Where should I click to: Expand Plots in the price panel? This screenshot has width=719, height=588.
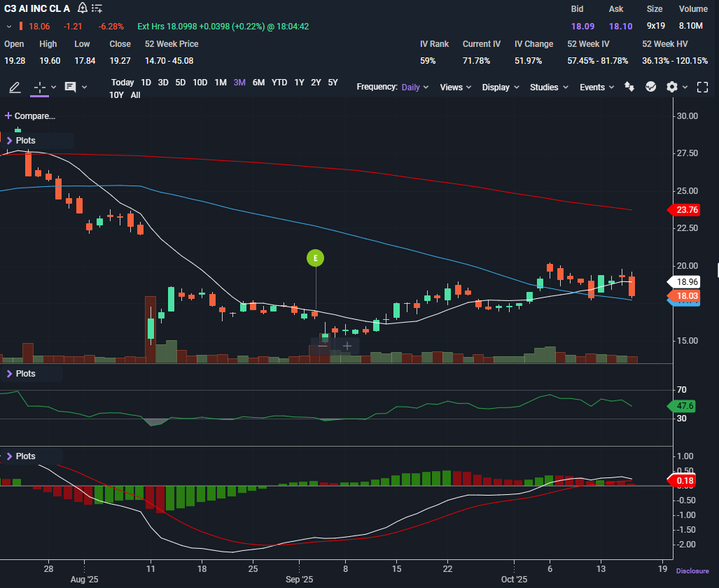(x=21, y=140)
